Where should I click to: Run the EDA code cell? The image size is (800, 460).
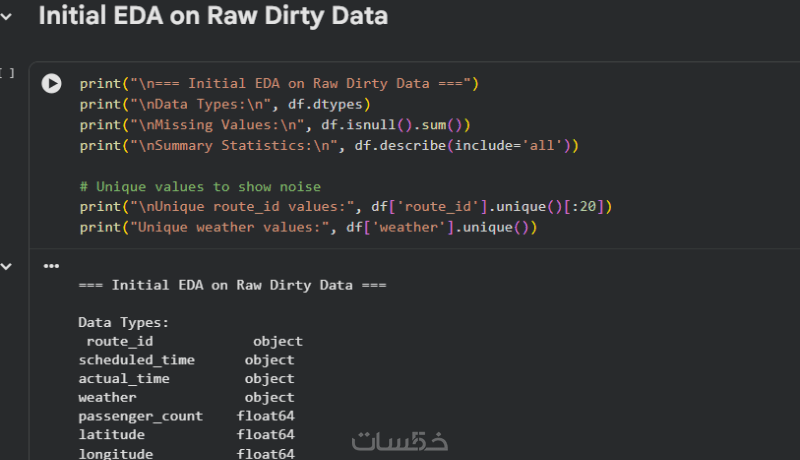(51, 83)
